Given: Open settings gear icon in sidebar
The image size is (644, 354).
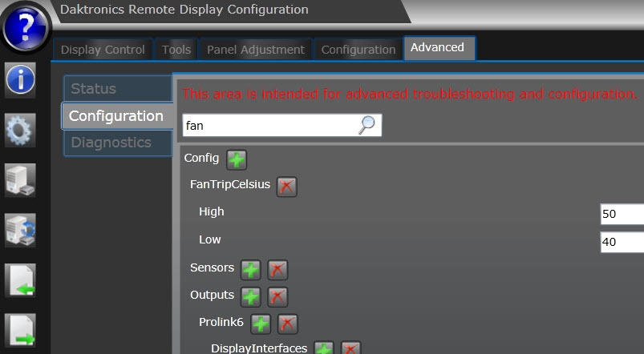Looking at the screenshot, I should tap(21, 130).
